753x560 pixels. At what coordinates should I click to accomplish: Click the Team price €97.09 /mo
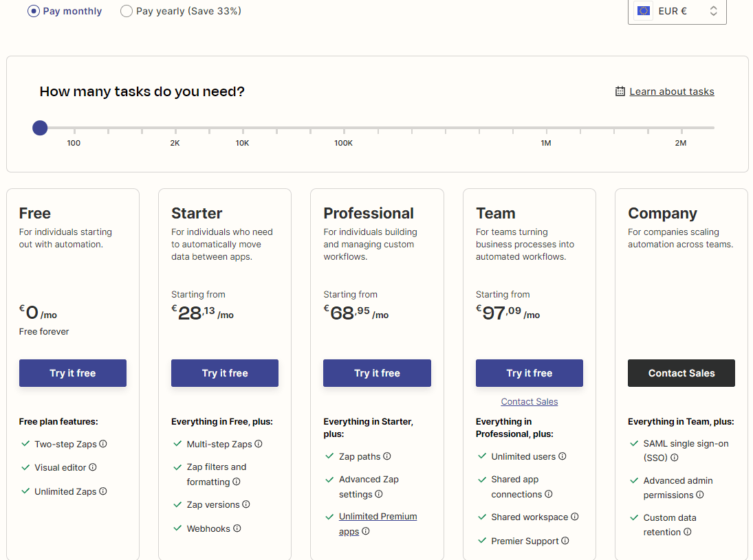pyautogui.click(x=508, y=313)
